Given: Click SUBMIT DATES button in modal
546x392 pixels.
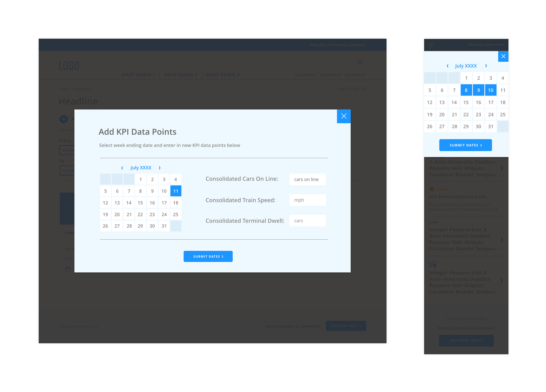Looking at the screenshot, I should click(208, 256).
